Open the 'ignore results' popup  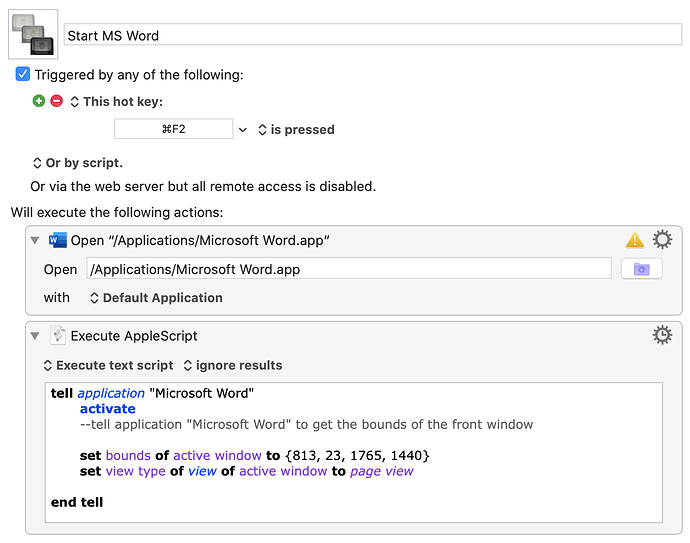[233, 365]
